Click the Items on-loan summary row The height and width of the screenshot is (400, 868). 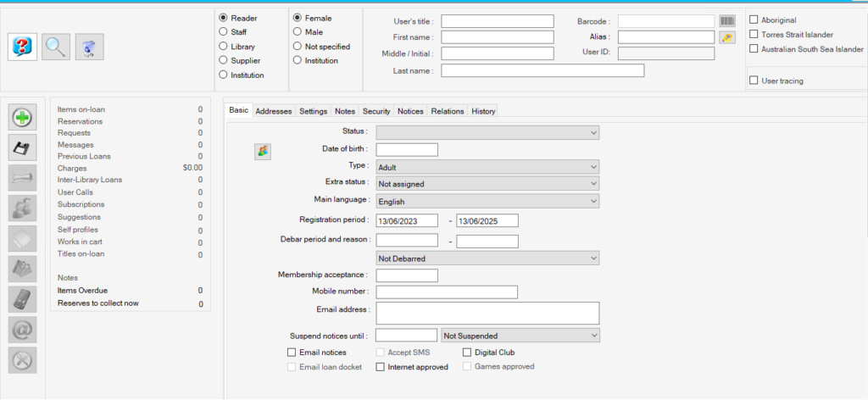130,109
